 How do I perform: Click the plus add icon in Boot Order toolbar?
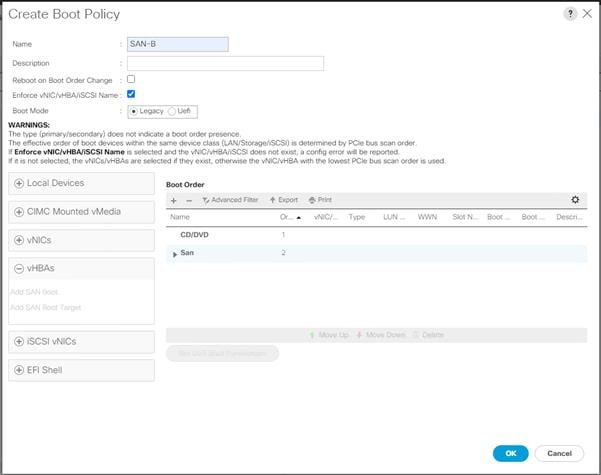click(174, 200)
